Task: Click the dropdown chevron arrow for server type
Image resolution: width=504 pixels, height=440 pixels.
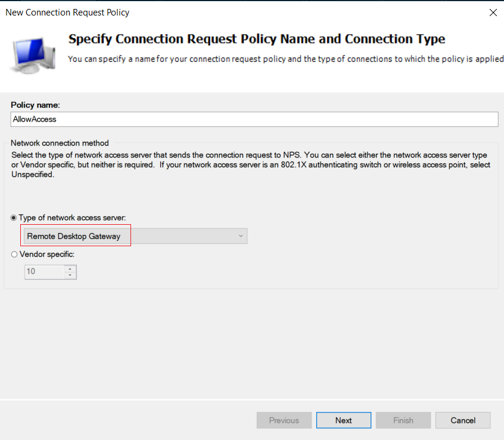Action: [241, 236]
